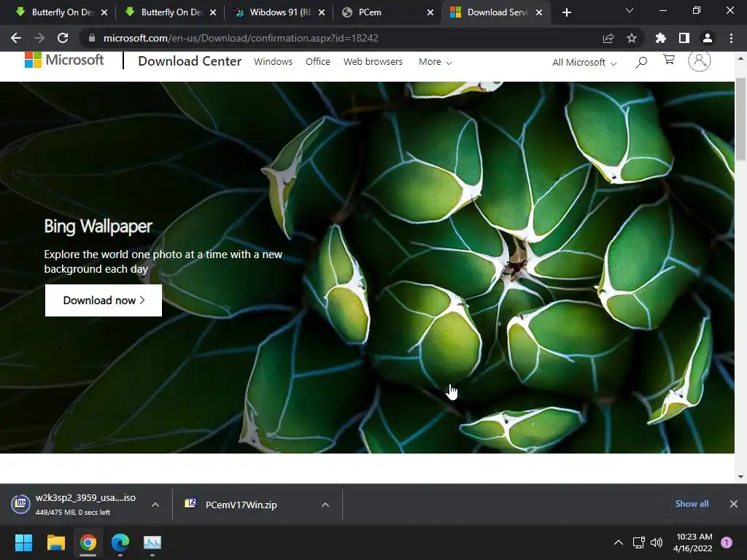This screenshot has height=560, width=747.
Task: Show all downloads
Action: tap(692, 504)
